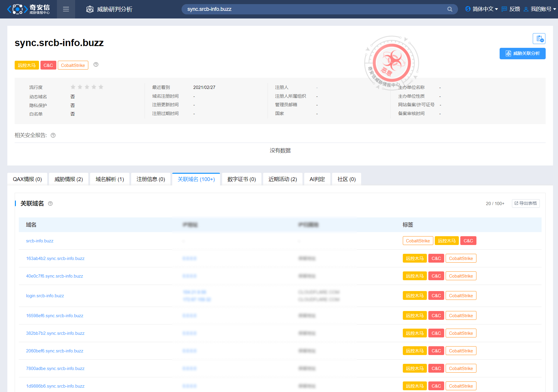Open the 近期活动 (2) tab

coord(283,179)
